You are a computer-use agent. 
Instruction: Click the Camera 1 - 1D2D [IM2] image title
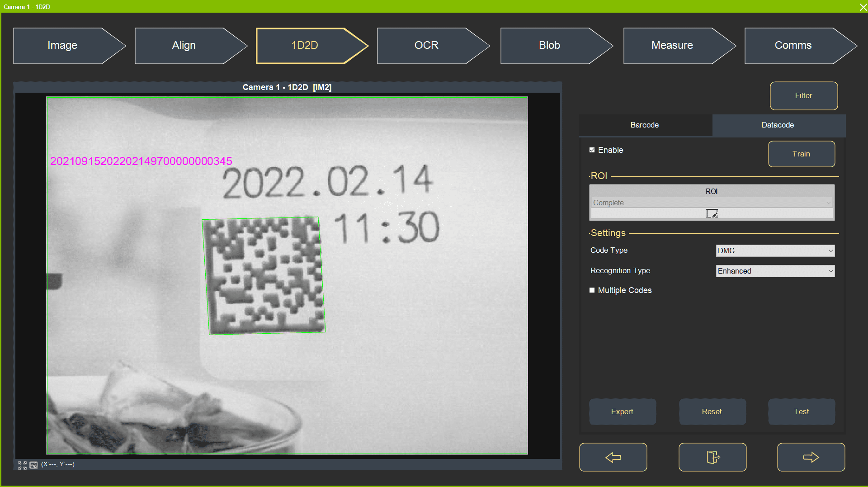(x=287, y=87)
